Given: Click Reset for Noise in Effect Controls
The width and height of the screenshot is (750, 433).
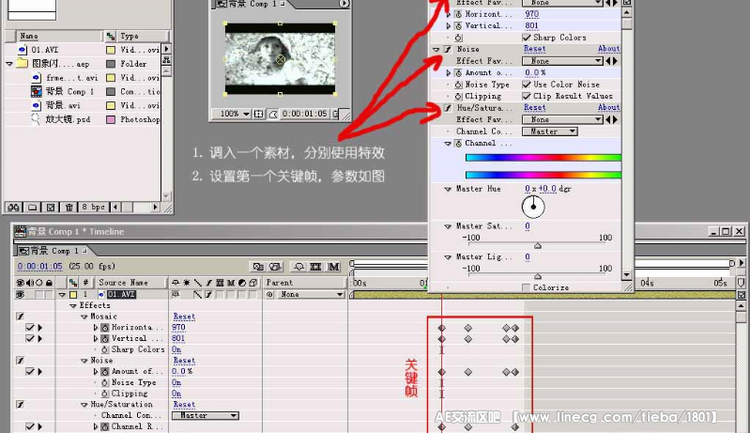Looking at the screenshot, I should pyautogui.click(x=534, y=49).
